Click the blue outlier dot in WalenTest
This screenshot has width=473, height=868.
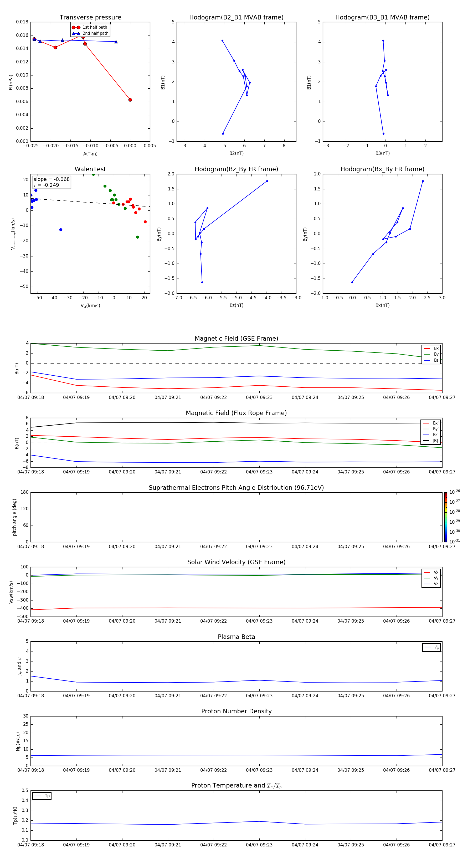61,230
